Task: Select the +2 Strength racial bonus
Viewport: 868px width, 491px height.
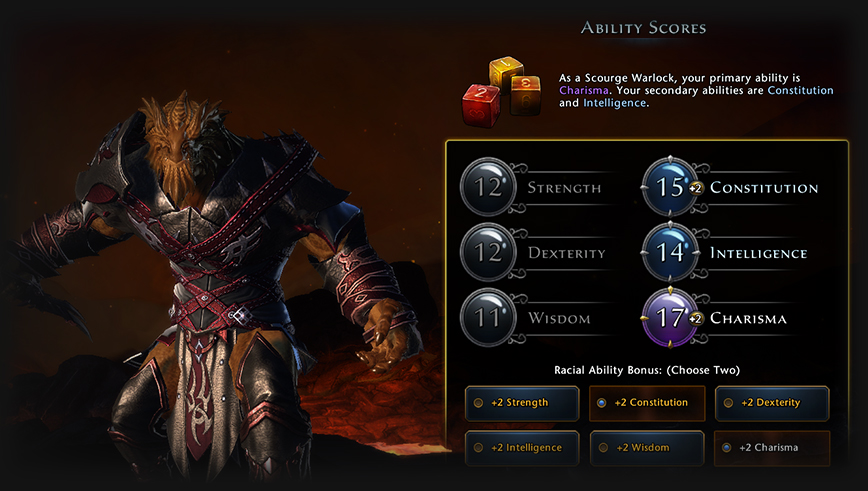Action: (522, 403)
